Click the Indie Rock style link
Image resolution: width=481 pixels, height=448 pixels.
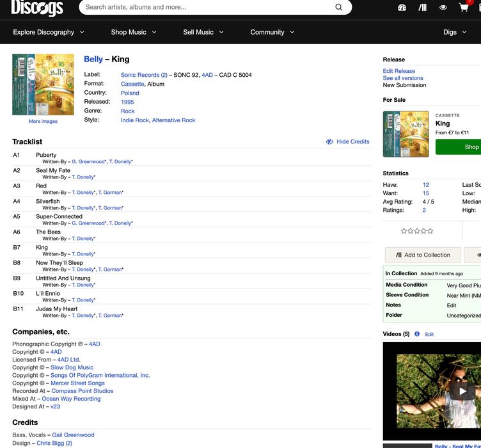[135, 120]
